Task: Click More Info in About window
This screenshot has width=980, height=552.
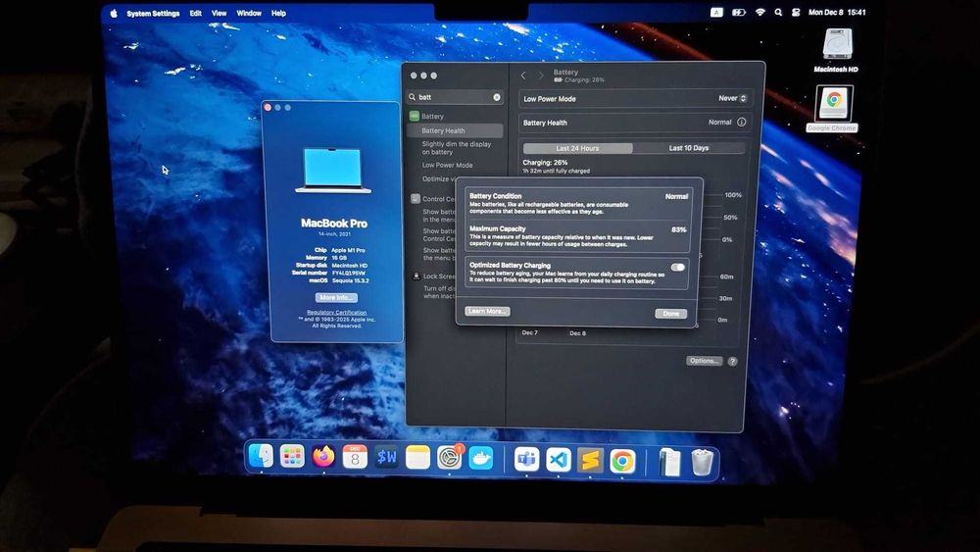Action: (336, 297)
